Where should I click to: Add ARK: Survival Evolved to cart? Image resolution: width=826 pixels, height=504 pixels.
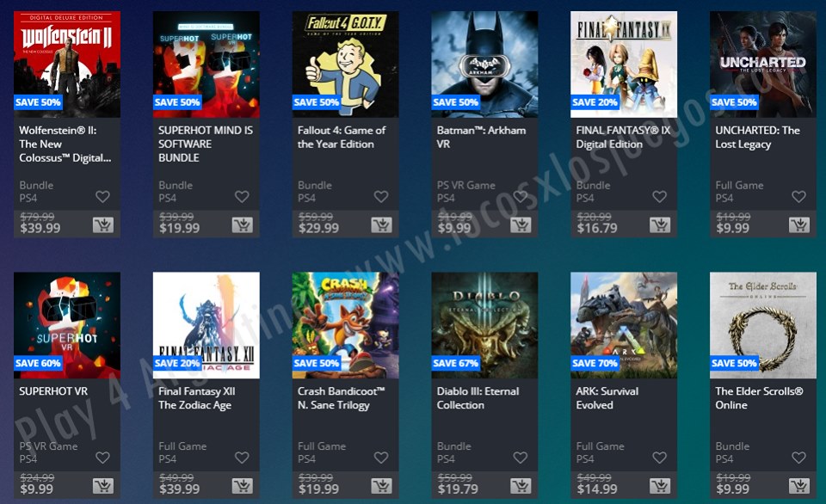click(x=660, y=486)
